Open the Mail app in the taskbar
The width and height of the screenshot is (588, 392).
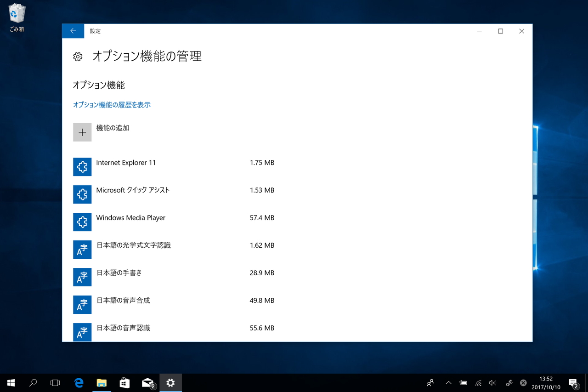147,383
